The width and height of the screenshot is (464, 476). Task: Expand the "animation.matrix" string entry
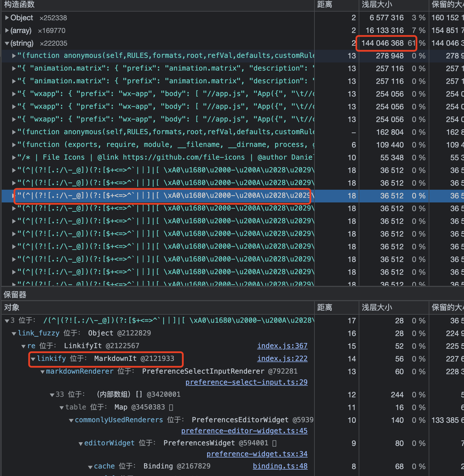point(14,68)
